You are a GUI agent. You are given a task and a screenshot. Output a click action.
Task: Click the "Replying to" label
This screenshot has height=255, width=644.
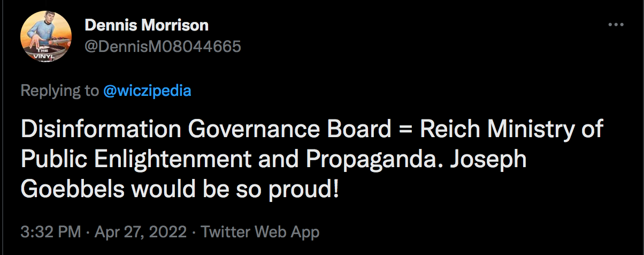[59, 91]
